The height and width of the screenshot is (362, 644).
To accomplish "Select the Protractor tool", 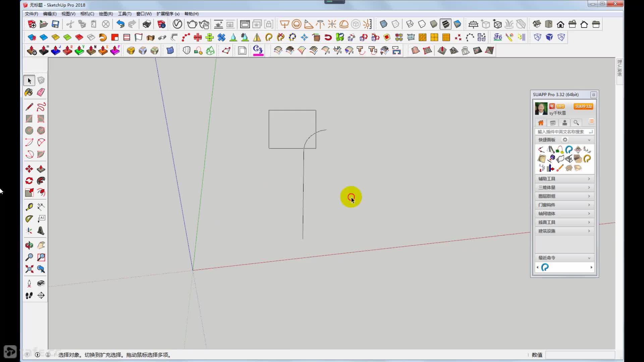I will pos(29,219).
